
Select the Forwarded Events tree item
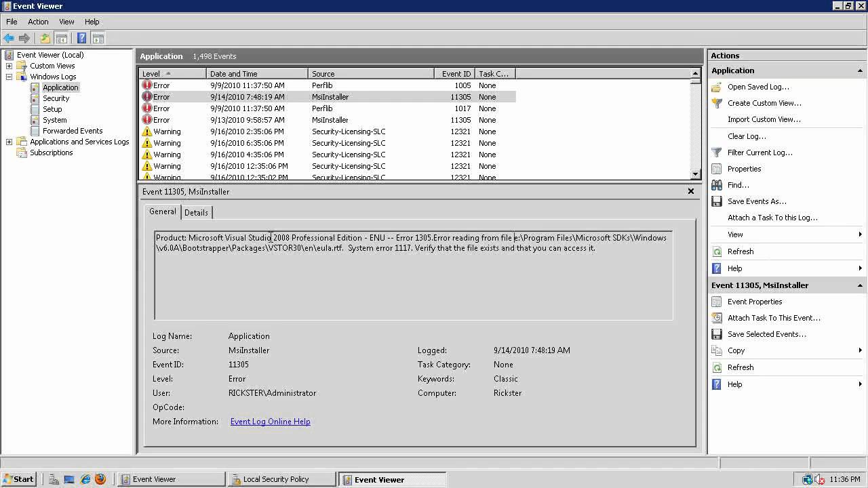[73, 131]
